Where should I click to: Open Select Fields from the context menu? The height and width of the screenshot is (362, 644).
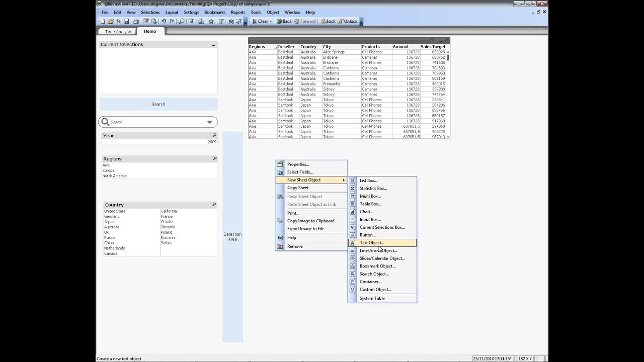(311, 172)
